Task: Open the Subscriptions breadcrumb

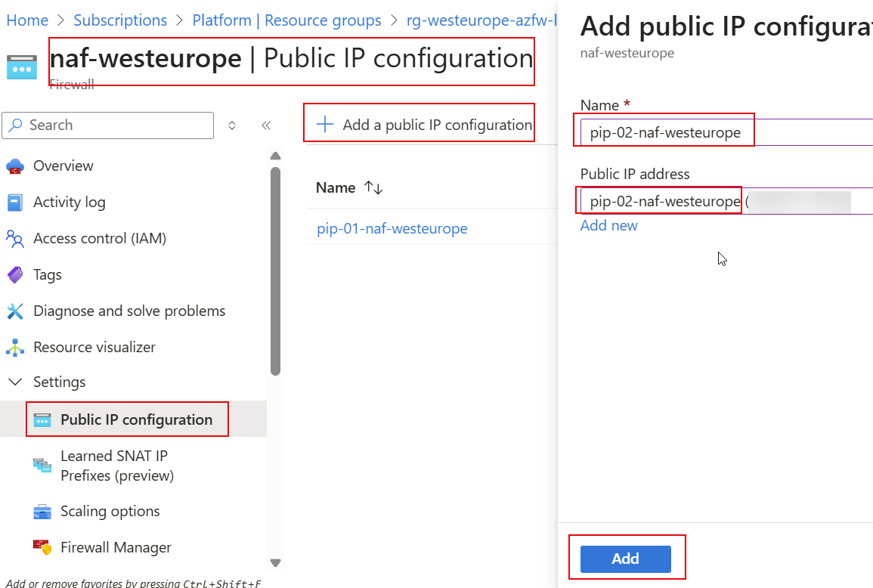Action: [120, 20]
